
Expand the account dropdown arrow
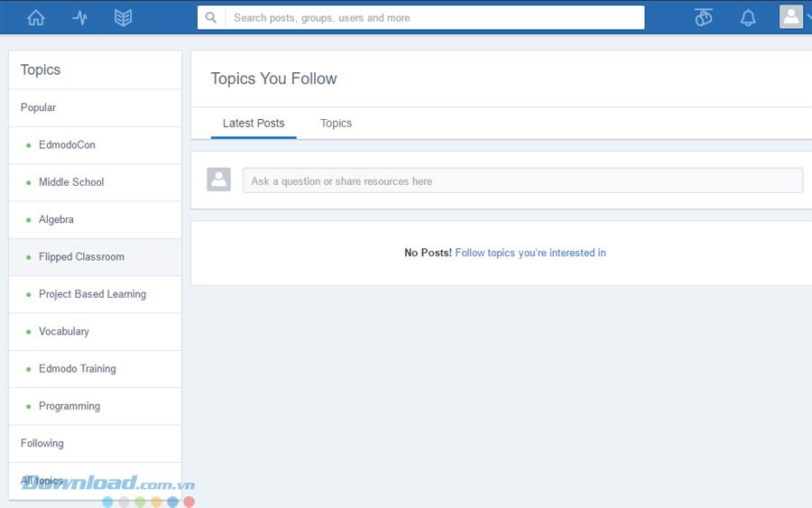tap(807, 17)
